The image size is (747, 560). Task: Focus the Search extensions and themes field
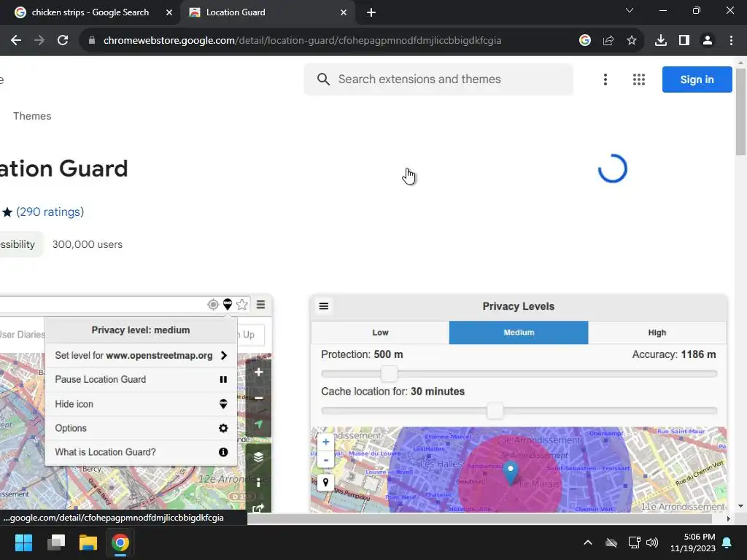point(438,79)
